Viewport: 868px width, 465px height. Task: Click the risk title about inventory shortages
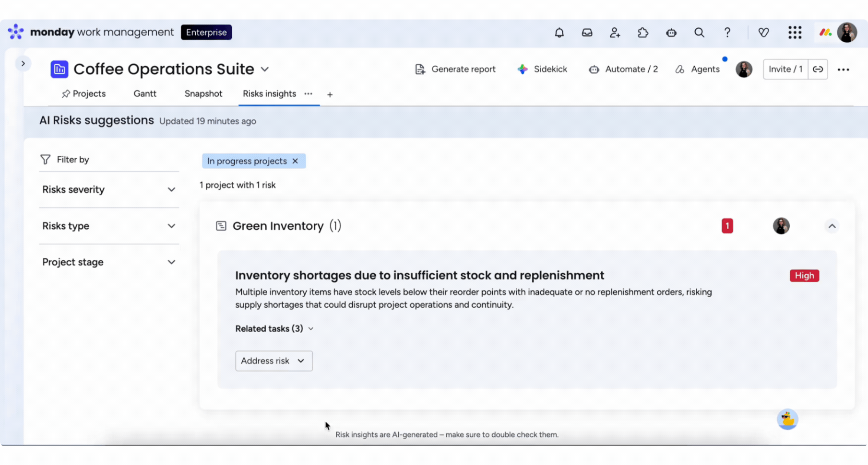click(419, 275)
